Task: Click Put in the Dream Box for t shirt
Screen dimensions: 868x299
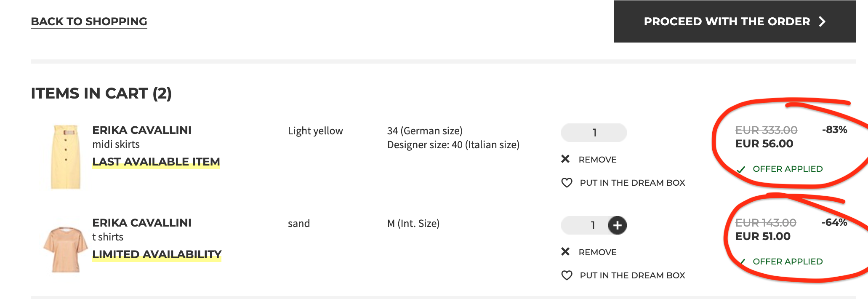Action: 632,275
